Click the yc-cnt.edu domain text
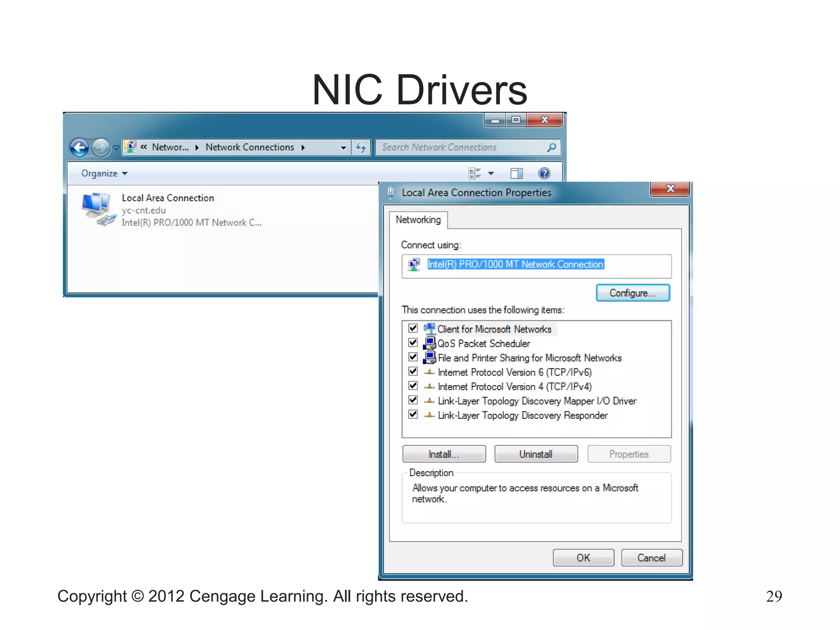Screen dimensions: 840x630 pos(144,210)
